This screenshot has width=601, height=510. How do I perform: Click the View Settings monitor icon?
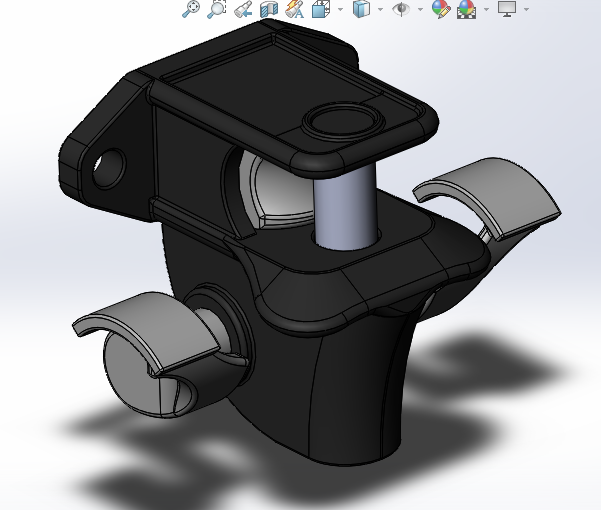tap(507, 9)
